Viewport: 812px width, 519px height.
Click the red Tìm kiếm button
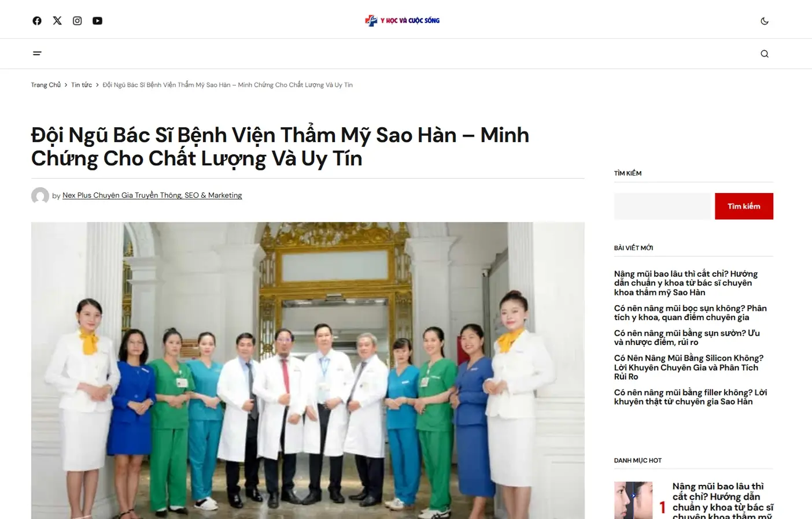click(744, 206)
